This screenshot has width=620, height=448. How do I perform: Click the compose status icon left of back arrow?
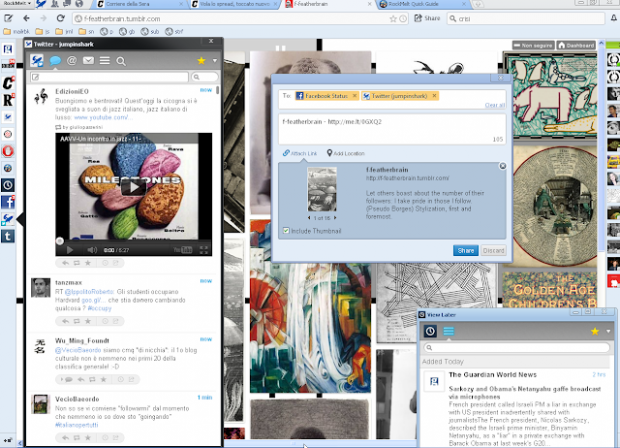pos(8,18)
